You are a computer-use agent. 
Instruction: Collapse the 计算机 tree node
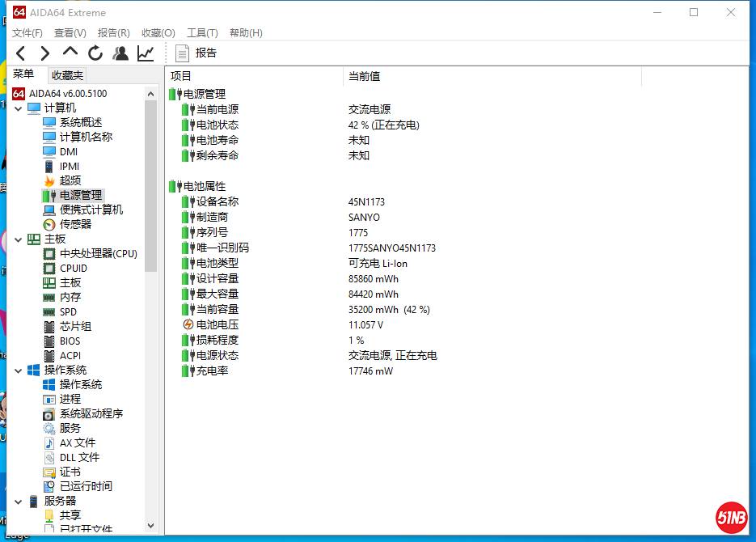coord(19,108)
